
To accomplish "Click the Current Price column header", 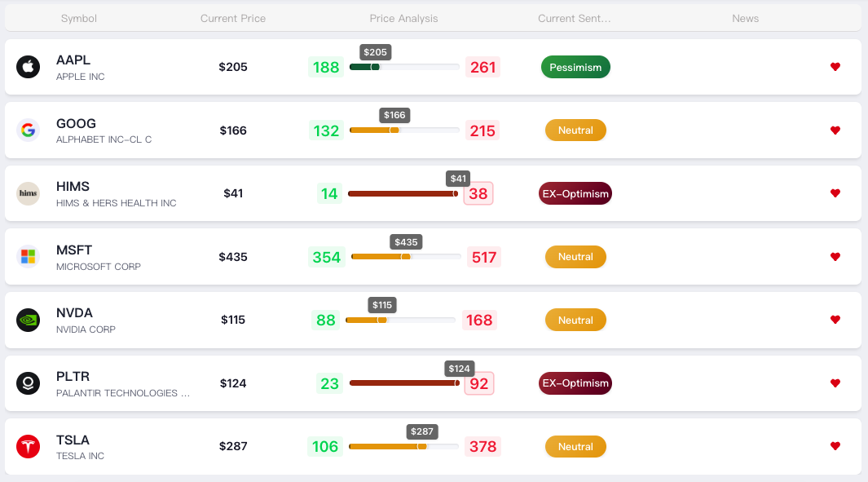I will click(233, 18).
